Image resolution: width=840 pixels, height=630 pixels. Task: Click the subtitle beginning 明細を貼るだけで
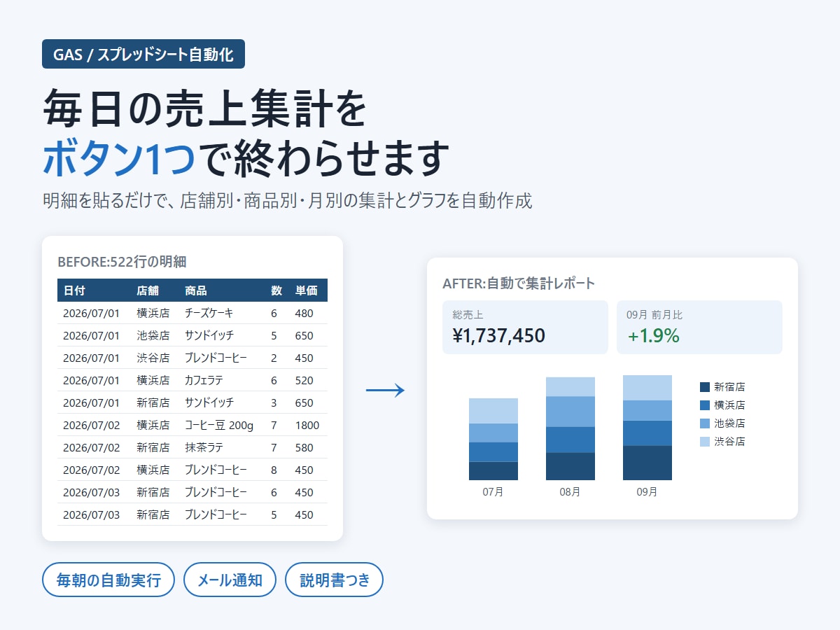coord(288,201)
